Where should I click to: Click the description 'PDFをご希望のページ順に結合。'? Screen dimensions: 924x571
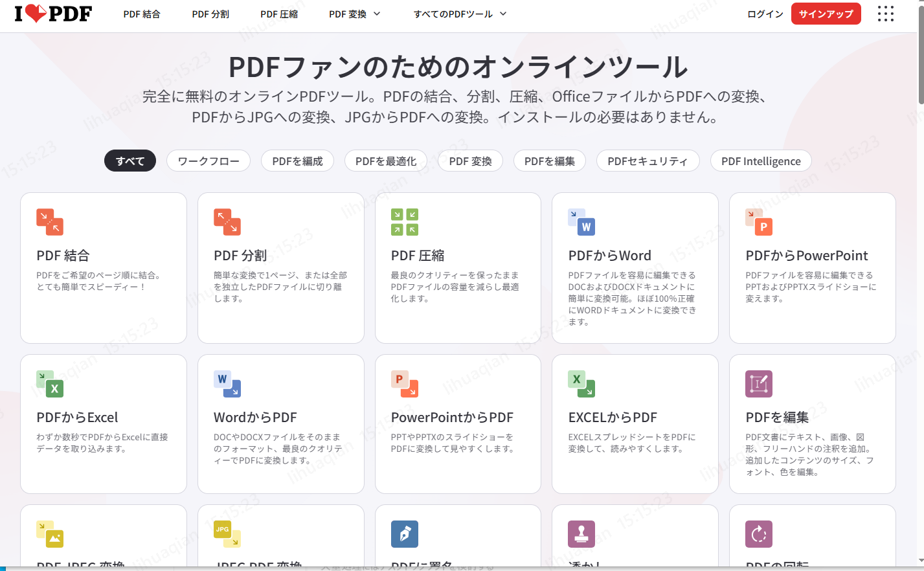pos(98,275)
